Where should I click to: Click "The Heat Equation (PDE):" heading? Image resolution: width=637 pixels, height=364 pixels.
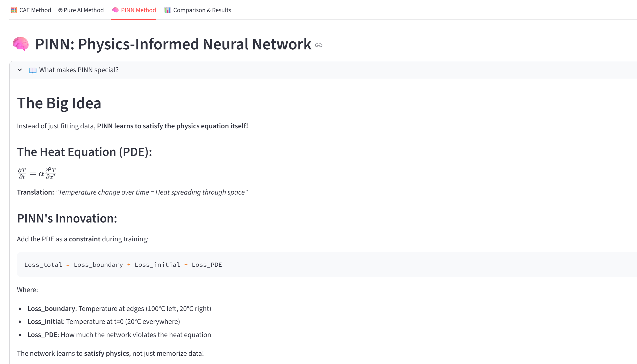[84, 152]
